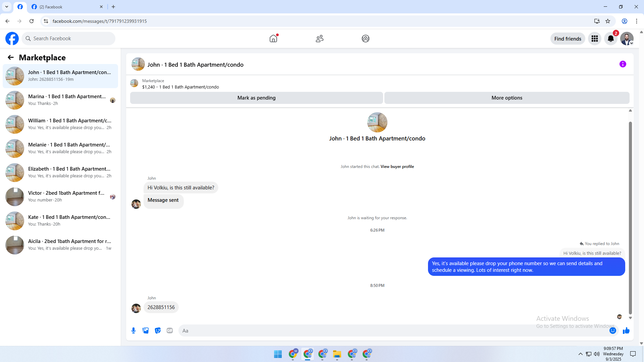644x362 pixels.
Task: Click Mark as pending button
Action: (x=257, y=98)
